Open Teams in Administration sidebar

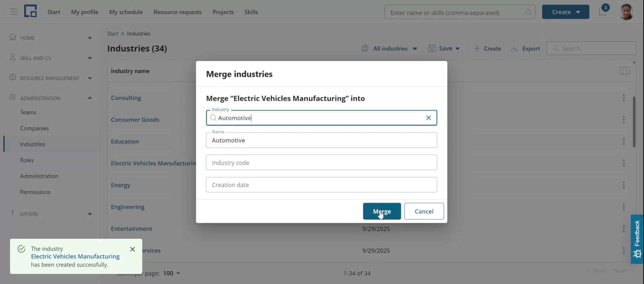[x=28, y=112]
